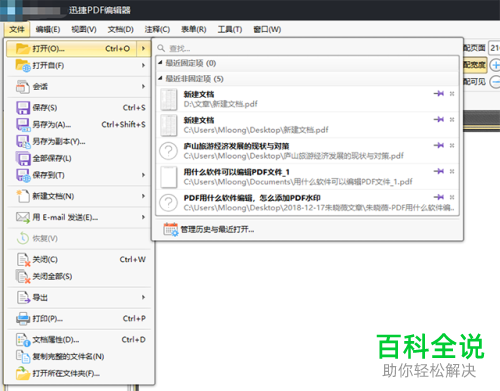Screen dimensions: 500x391
Task: Expand the 会话 submenu arrow
Action: pyautogui.click(x=143, y=87)
